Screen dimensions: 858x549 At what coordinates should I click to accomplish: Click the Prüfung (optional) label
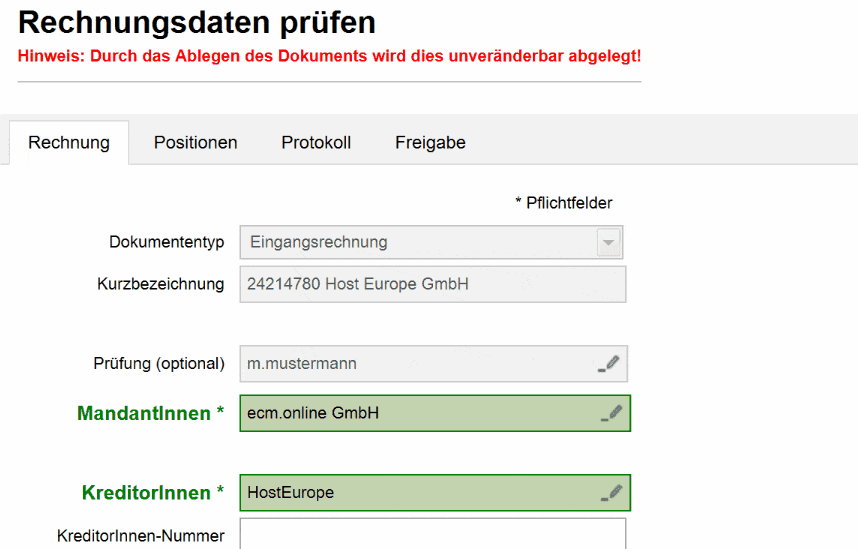click(158, 364)
